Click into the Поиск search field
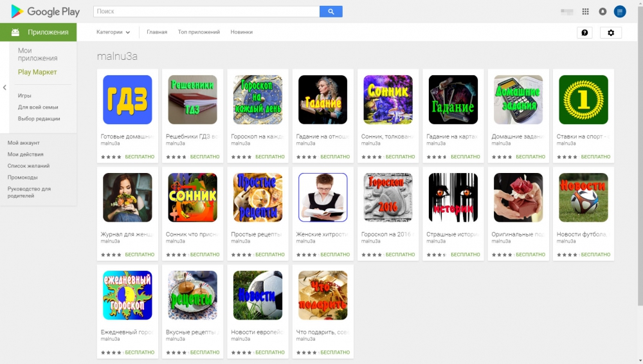Viewport: 643px width, 364px height. [206, 12]
